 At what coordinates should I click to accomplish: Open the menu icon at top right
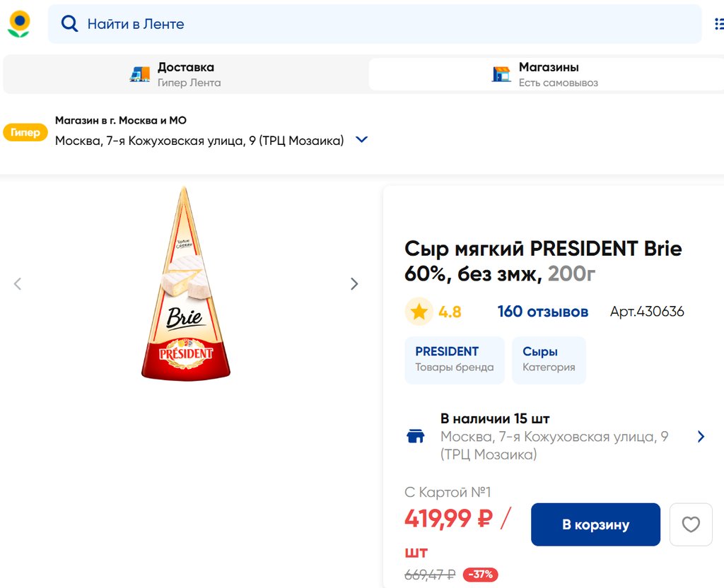(718, 24)
